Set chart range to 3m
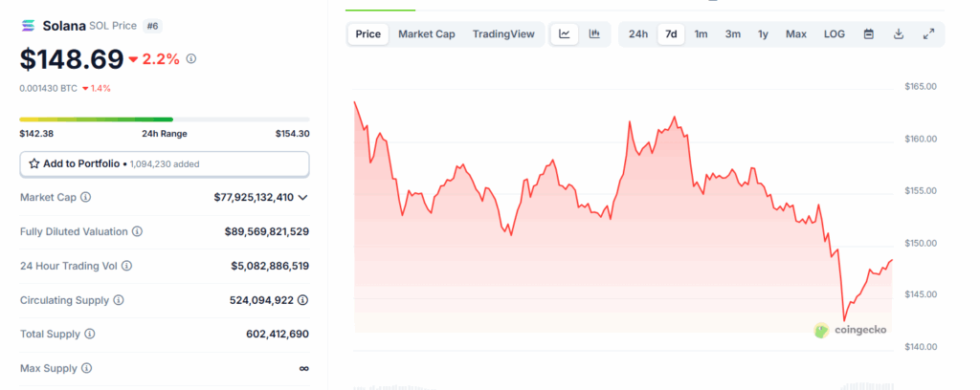Image resolution: width=980 pixels, height=390 pixels. 733,34
